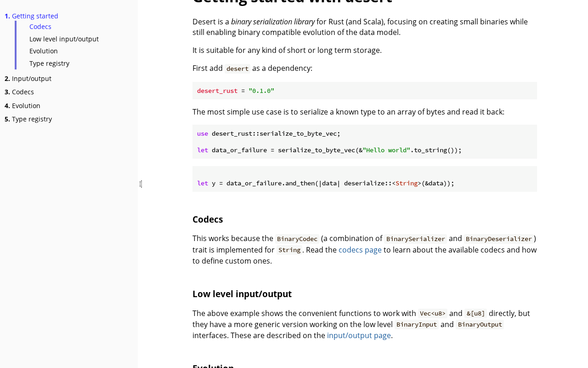The image size is (588, 368).
Task: Select Low level input/output sidebar subsection
Action: point(64,39)
